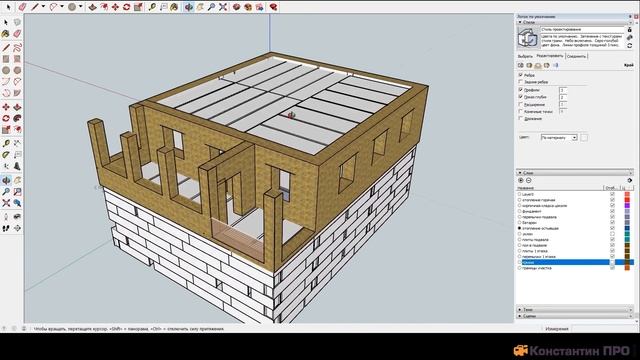Click the style name input field
This screenshot has width=640, height=360.
click(582, 30)
